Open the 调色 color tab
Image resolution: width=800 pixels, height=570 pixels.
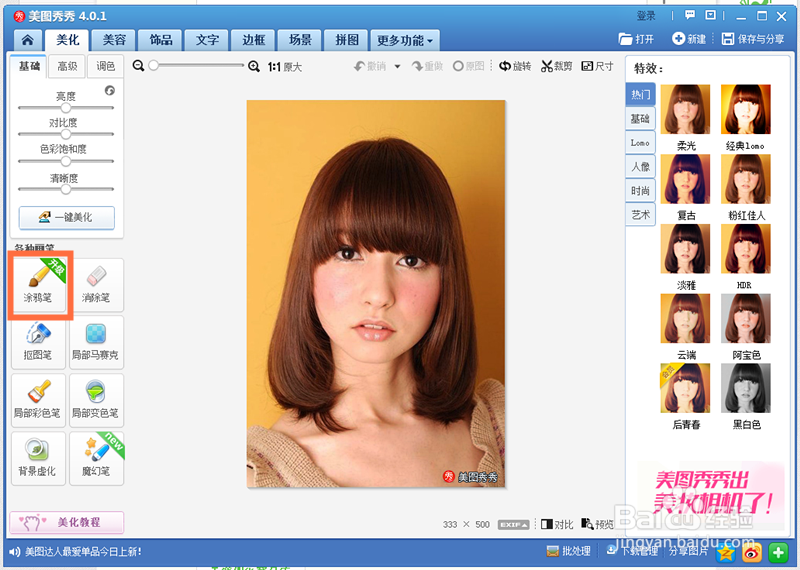[x=106, y=66]
